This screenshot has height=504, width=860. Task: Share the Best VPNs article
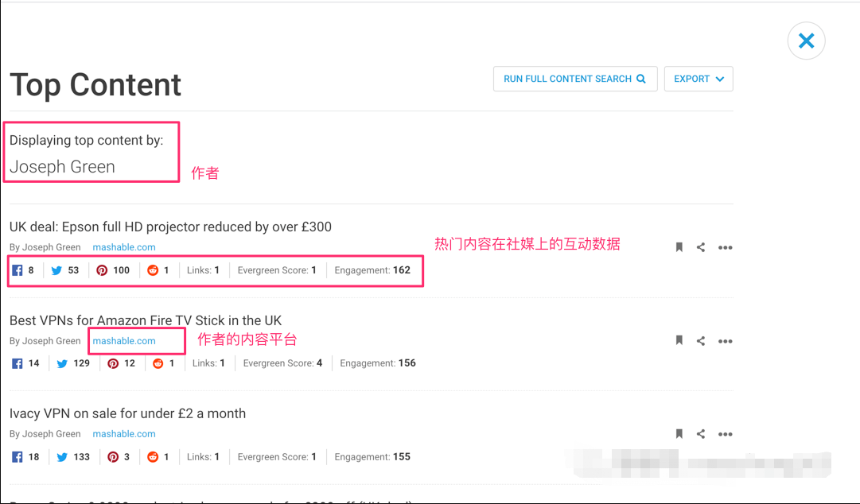coord(701,341)
